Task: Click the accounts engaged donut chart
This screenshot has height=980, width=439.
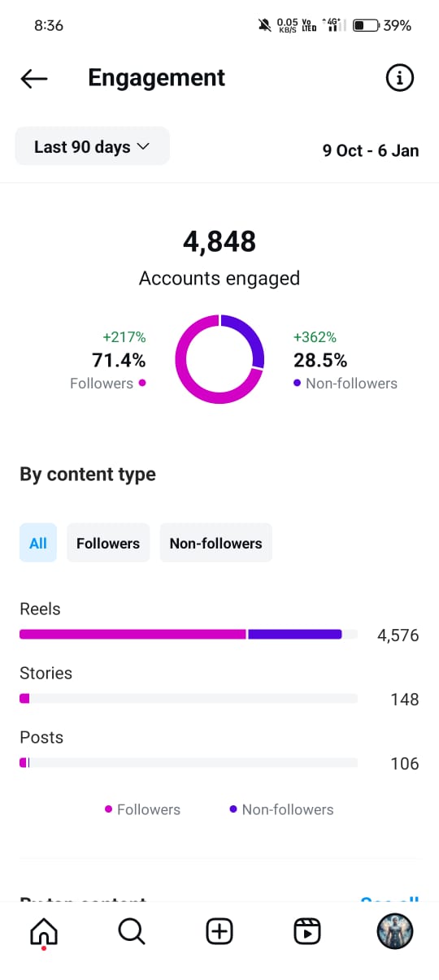Action: tap(219, 359)
